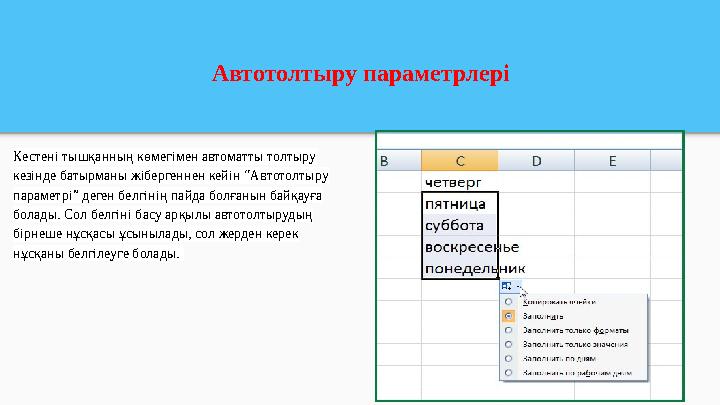Click the cell containing 'четверг'
The image size is (720, 405).
460,182
